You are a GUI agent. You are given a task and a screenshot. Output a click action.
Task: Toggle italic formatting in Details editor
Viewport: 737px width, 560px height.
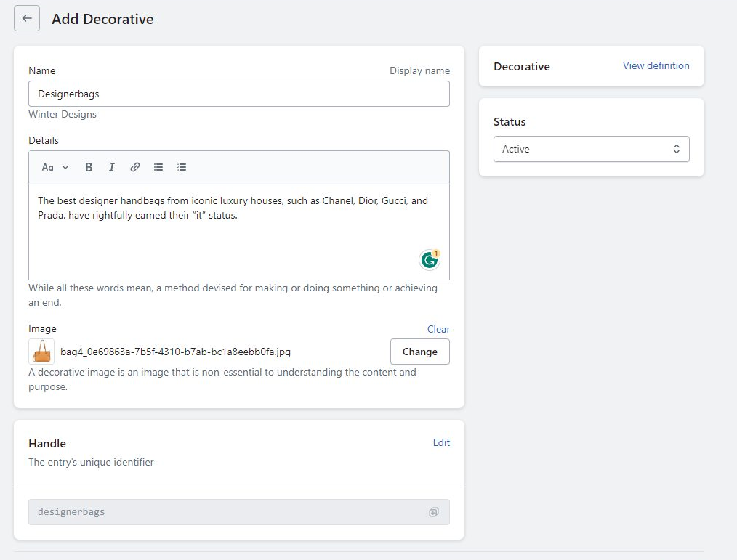112,167
